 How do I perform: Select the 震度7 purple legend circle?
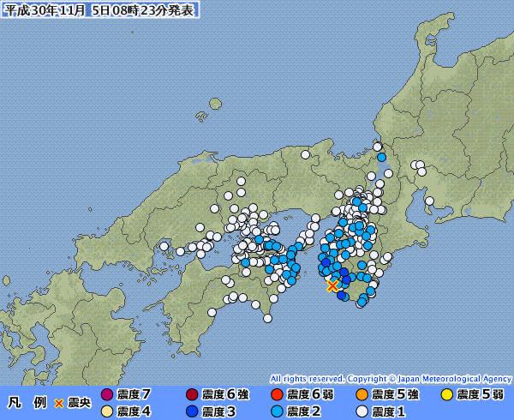tap(107, 394)
